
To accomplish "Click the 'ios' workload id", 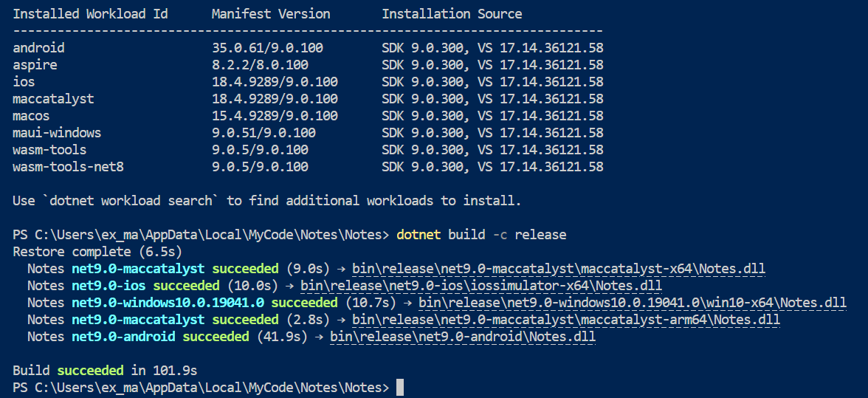I will click(24, 82).
